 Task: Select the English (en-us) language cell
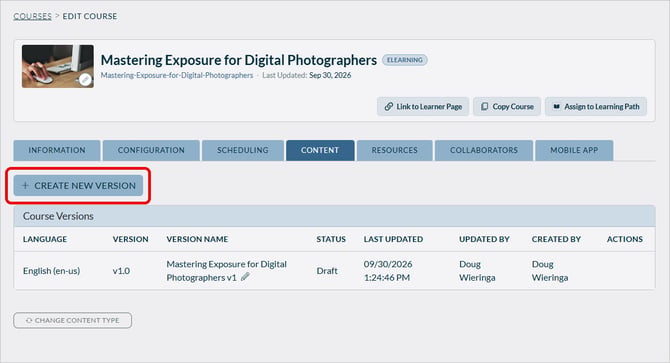point(51,271)
